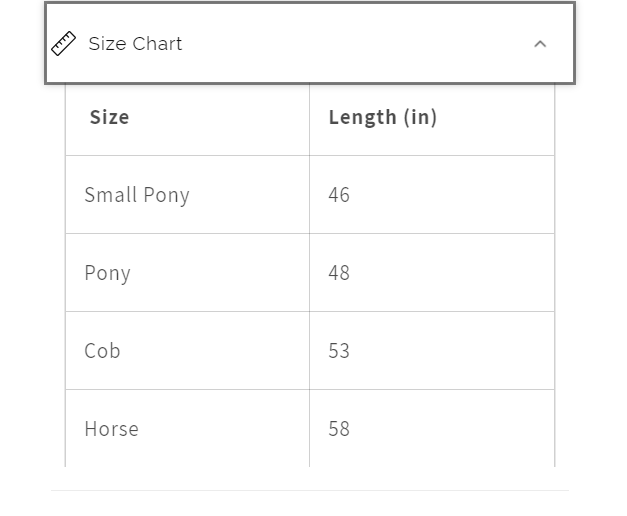
Task: Select the length value 53
Action: pos(339,351)
